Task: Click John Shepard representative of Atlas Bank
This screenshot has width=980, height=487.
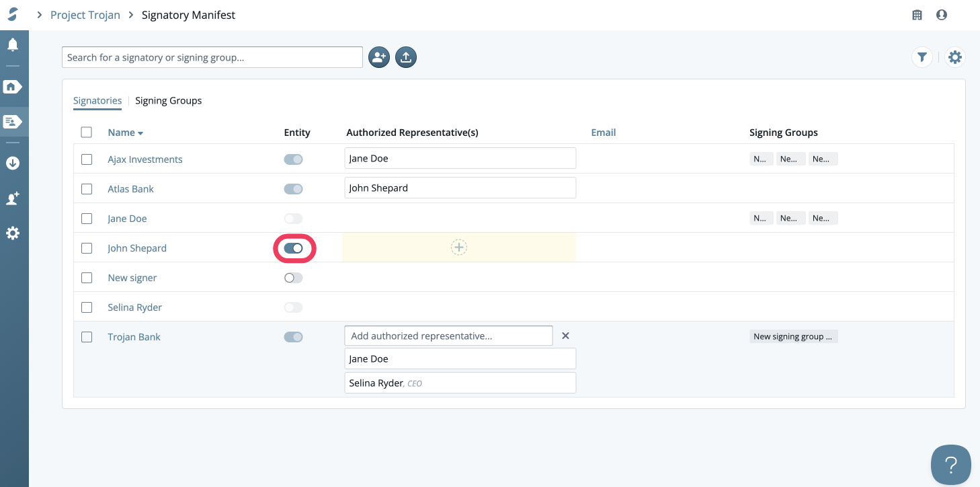Action: 460,188
